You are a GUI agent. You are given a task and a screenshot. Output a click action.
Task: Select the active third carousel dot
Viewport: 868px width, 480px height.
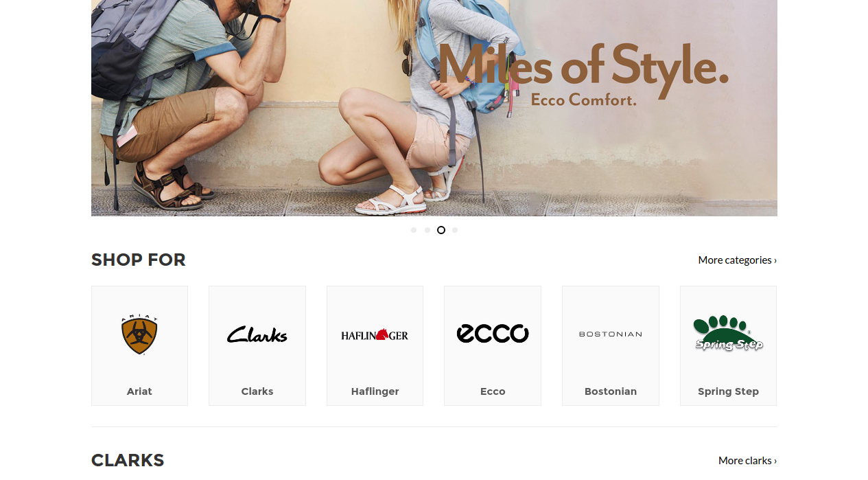[441, 230]
